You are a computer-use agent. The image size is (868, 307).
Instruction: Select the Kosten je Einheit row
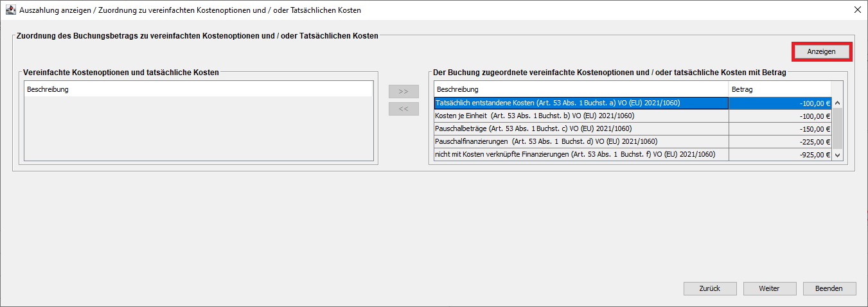pyautogui.click(x=581, y=116)
